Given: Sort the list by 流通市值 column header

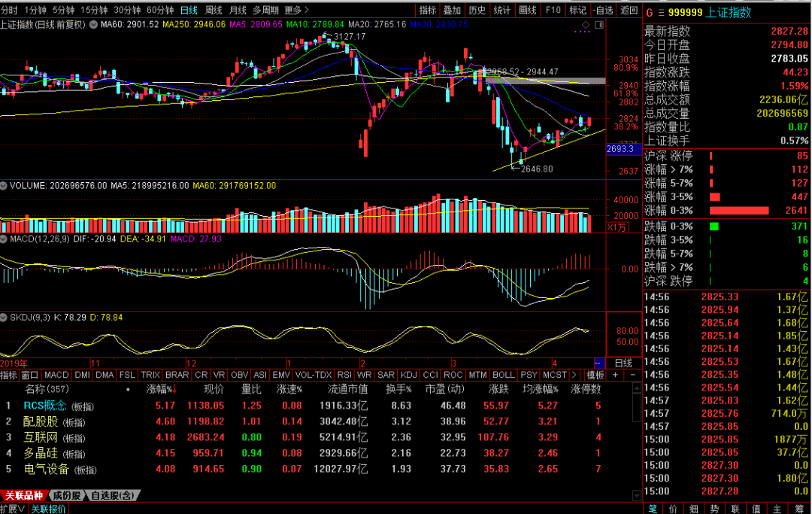Looking at the screenshot, I should click(x=347, y=389).
